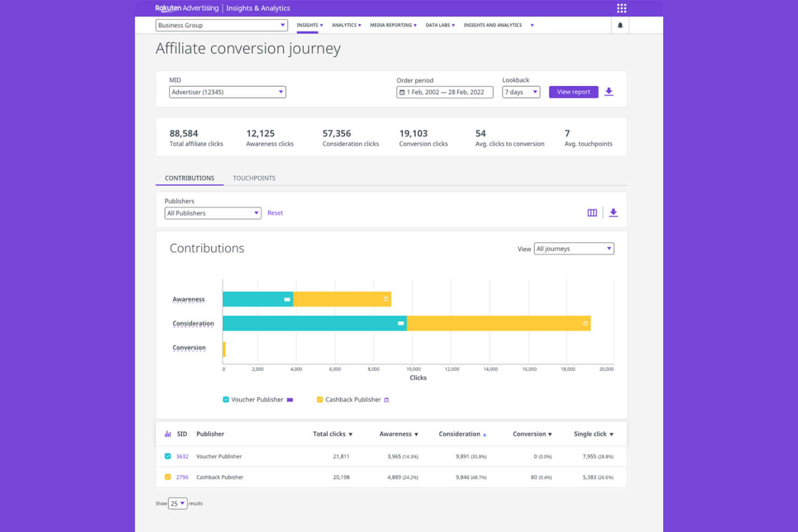Click the 54 Avg. clicks to conversion stat
The height and width of the screenshot is (532, 798).
tap(510, 137)
